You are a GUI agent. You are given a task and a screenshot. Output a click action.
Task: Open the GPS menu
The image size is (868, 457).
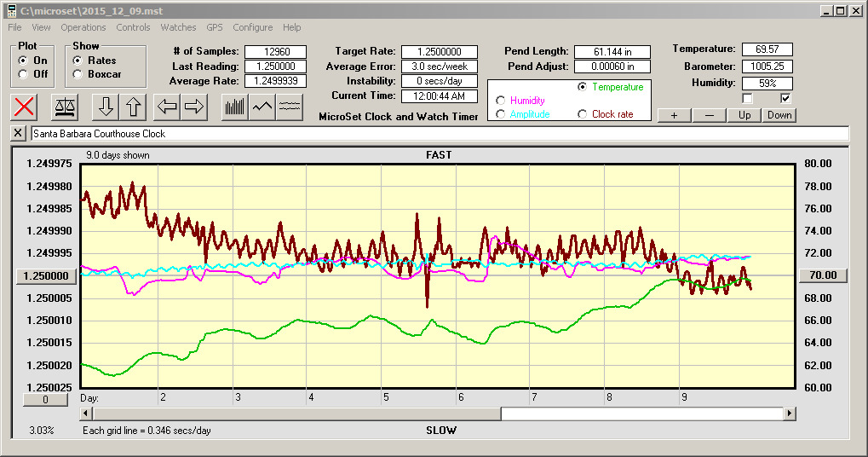pyautogui.click(x=215, y=27)
